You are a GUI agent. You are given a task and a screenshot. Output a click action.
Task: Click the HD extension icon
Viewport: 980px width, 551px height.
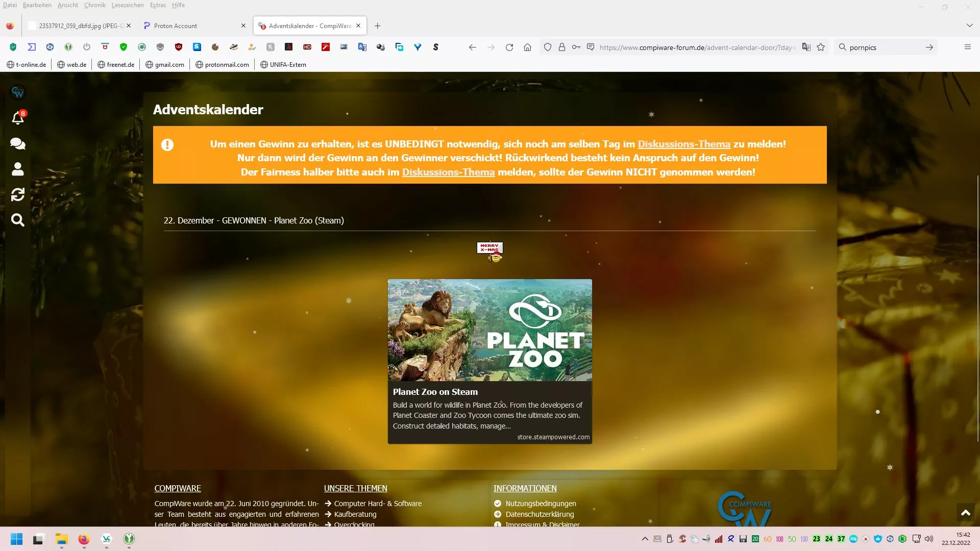(x=307, y=47)
